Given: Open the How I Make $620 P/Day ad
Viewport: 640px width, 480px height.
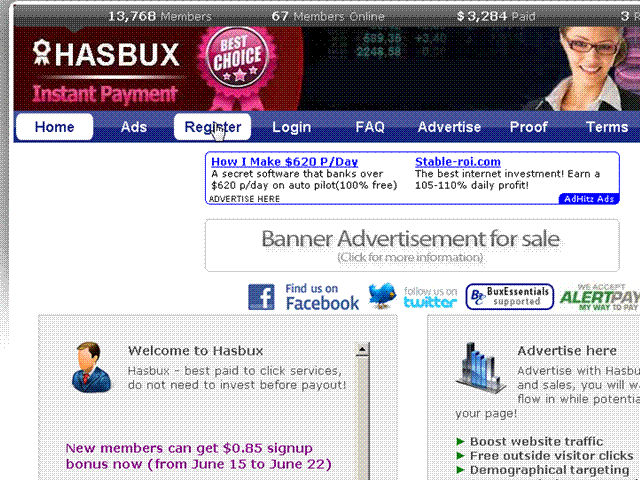Looking at the screenshot, I should tap(284, 162).
